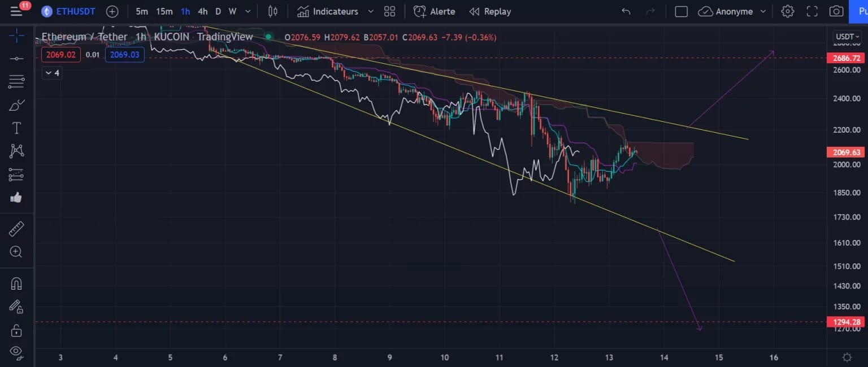Switch to the 4h timeframe
This screenshot has height=367, width=868.
pos(202,11)
